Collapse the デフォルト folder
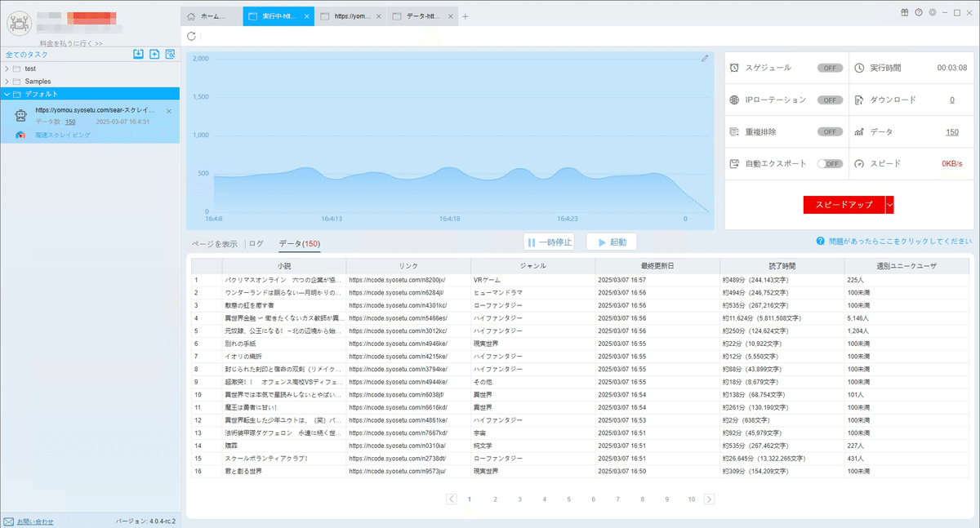The height and width of the screenshot is (528, 980). point(7,94)
